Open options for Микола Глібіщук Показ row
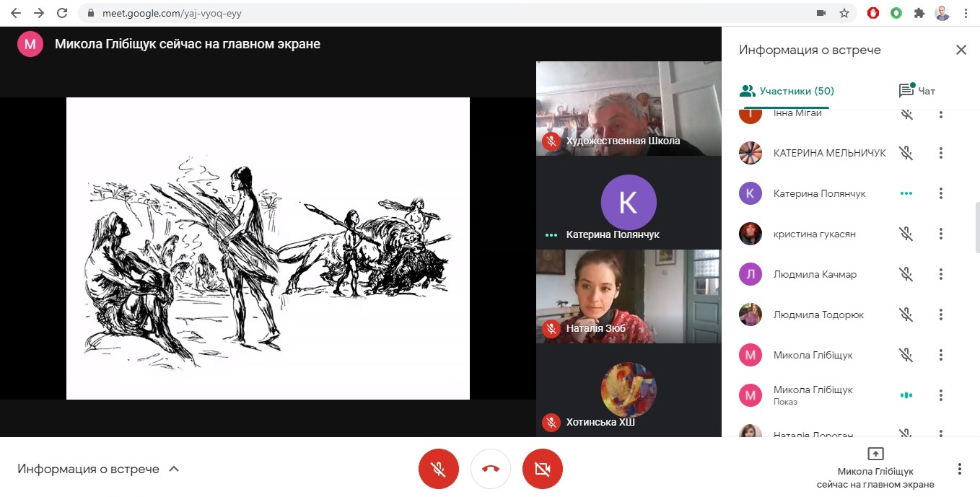This screenshot has height=497, width=980. (941, 395)
